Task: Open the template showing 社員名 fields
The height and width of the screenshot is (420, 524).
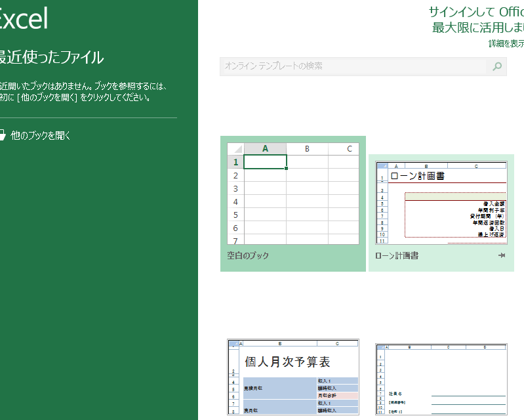Action: click(x=441, y=379)
